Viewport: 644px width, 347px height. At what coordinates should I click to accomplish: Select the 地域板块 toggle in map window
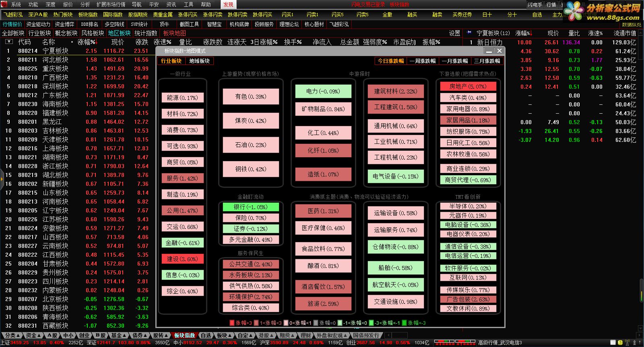[x=199, y=61]
